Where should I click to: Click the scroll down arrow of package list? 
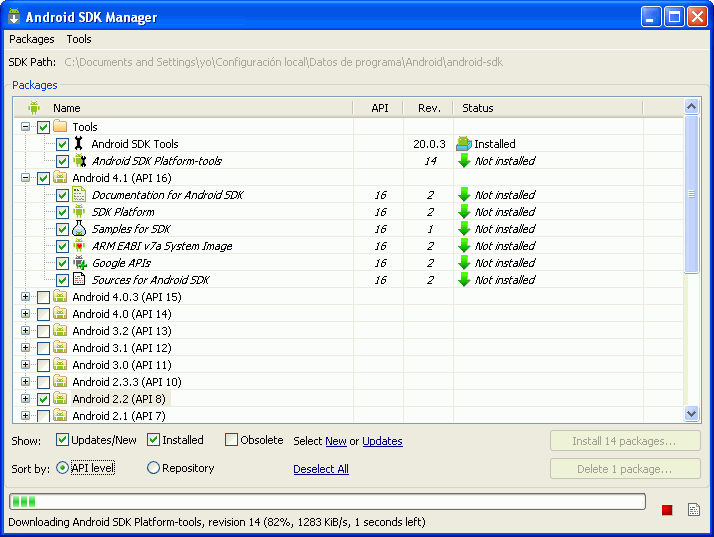tap(691, 414)
